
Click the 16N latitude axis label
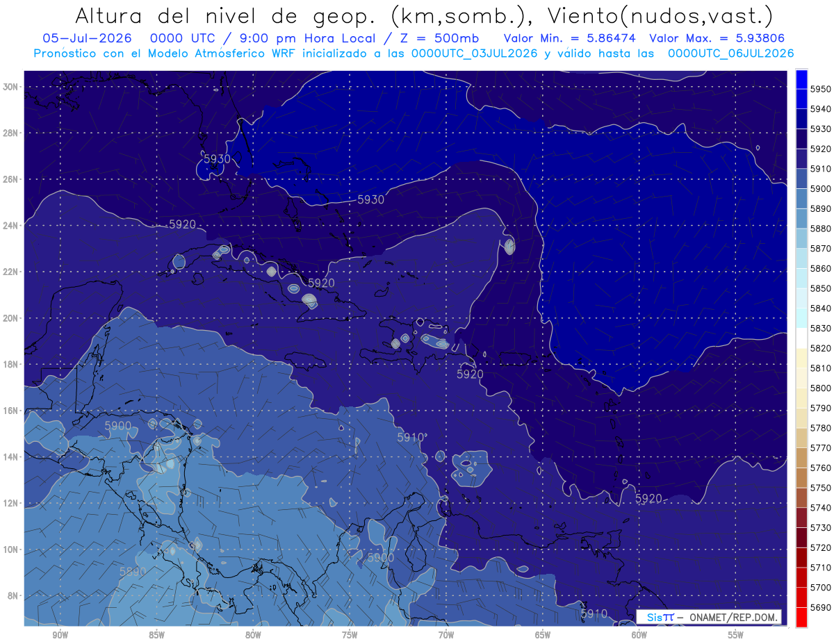[x=11, y=411]
